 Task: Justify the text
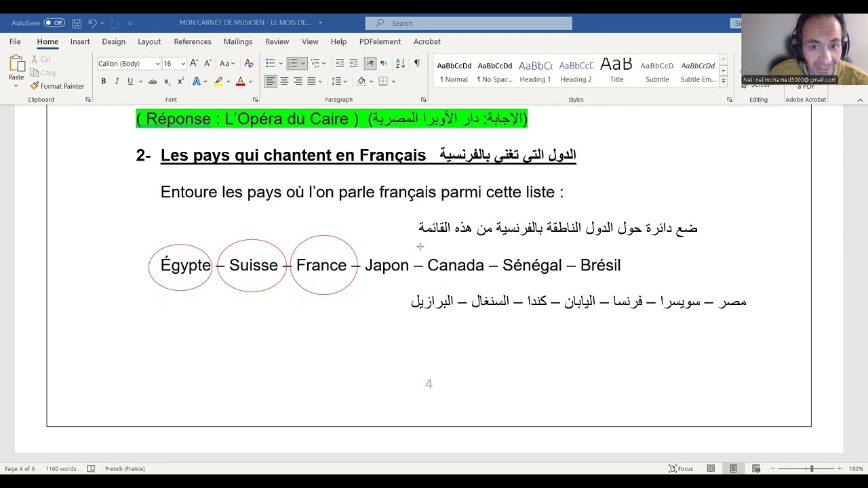[x=311, y=81]
